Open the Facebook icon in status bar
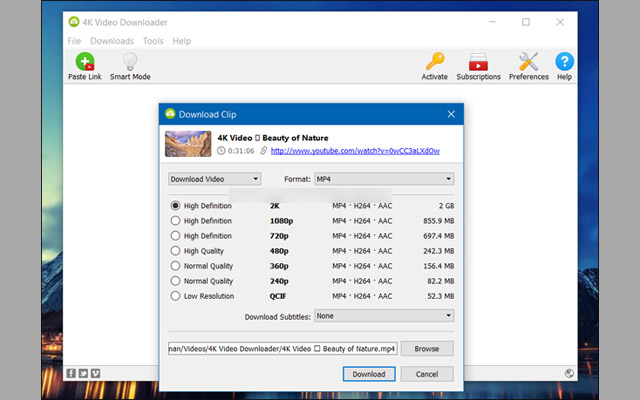This screenshot has height=400, width=640. point(71,373)
